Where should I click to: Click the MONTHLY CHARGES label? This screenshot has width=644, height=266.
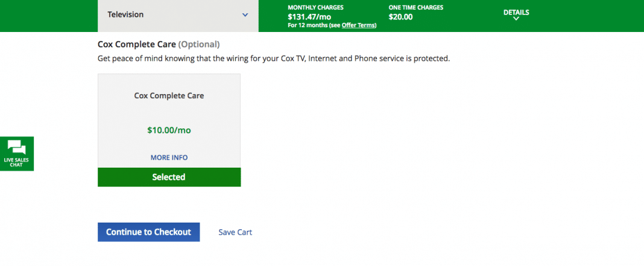[316, 7]
